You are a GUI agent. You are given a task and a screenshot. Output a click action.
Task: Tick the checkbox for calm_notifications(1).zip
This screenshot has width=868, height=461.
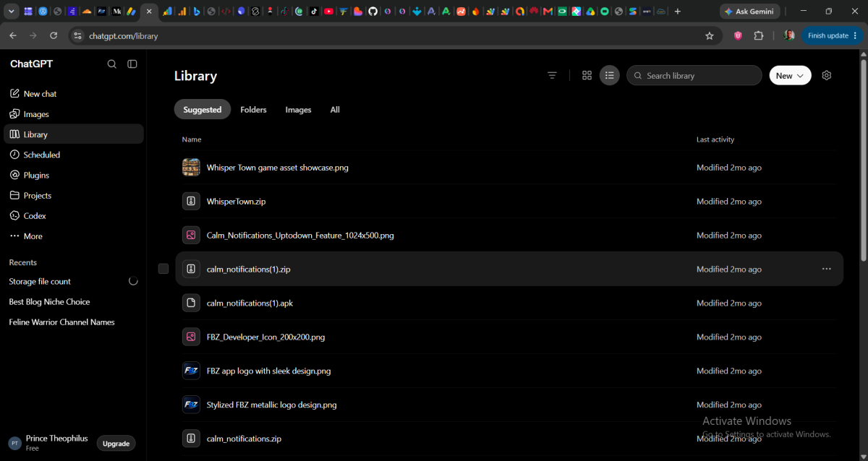163,269
